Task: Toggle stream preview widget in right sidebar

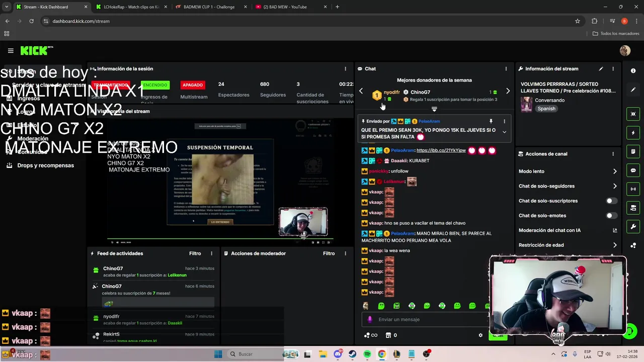Action: pos(633,114)
